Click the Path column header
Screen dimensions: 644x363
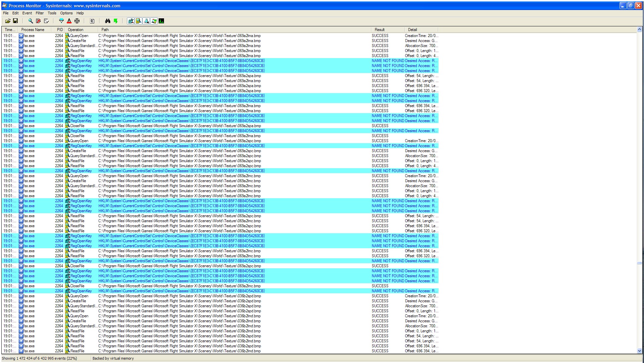click(x=234, y=30)
